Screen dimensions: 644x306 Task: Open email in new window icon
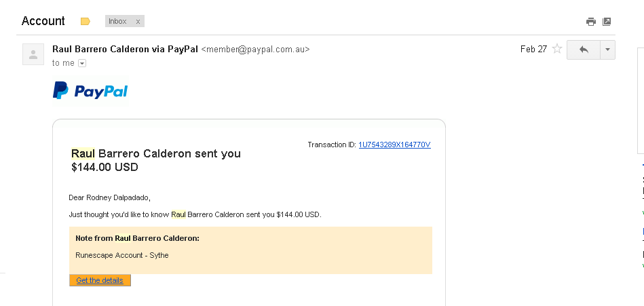[x=607, y=22]
